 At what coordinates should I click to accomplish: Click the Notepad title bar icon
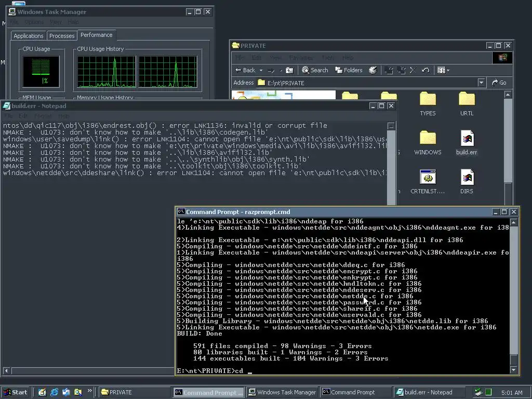[6, 106]
